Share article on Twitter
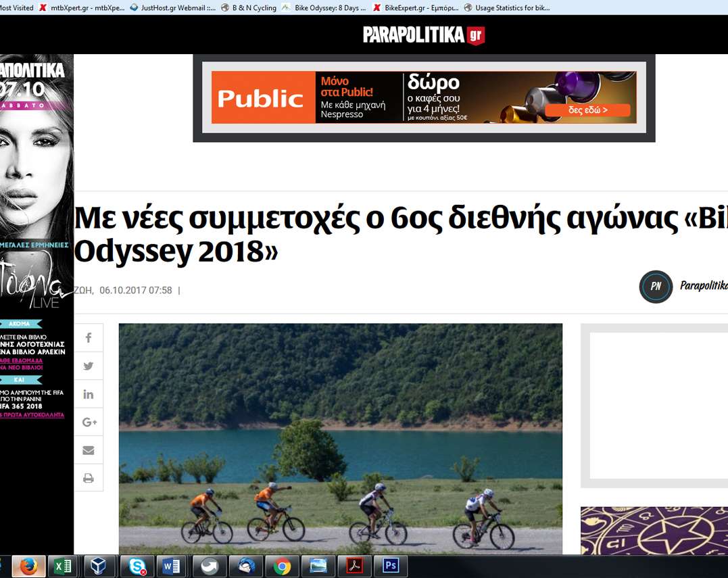The width and height of the screenshot is (728, 578). point(89,366)
